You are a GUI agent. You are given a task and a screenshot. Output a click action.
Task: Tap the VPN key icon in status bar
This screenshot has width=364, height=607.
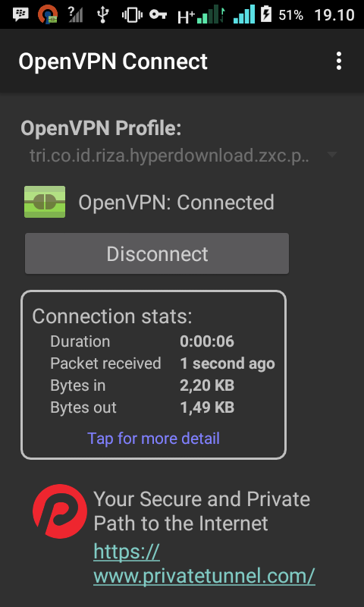[158, 14]
